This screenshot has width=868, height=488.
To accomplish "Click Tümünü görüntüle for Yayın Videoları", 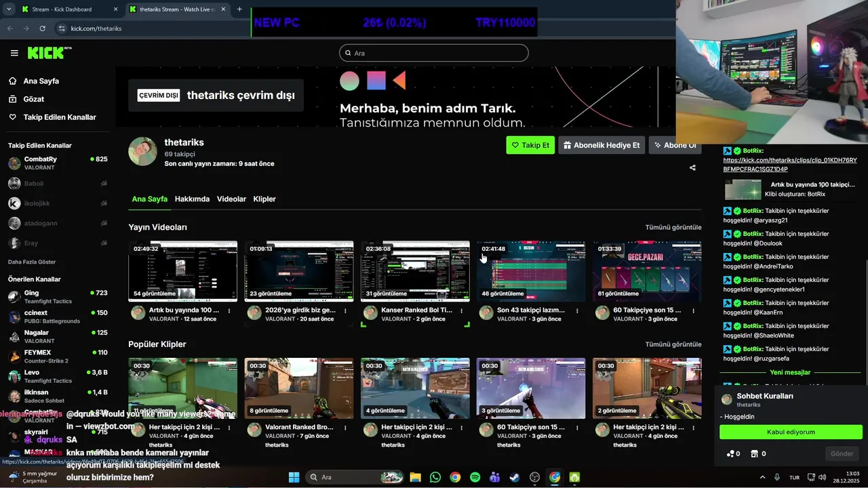I will tap(673, 227).
